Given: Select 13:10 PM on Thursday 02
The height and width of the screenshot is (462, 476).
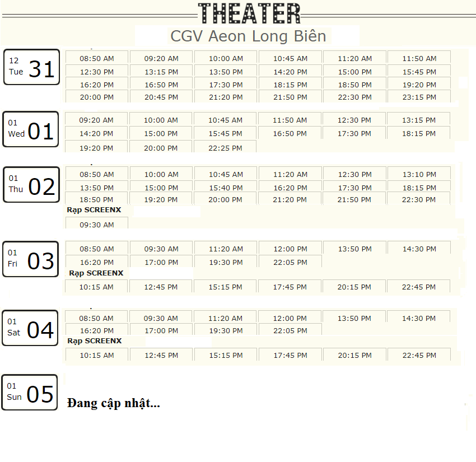Looking at the screenshot, I should pos(419,174).
